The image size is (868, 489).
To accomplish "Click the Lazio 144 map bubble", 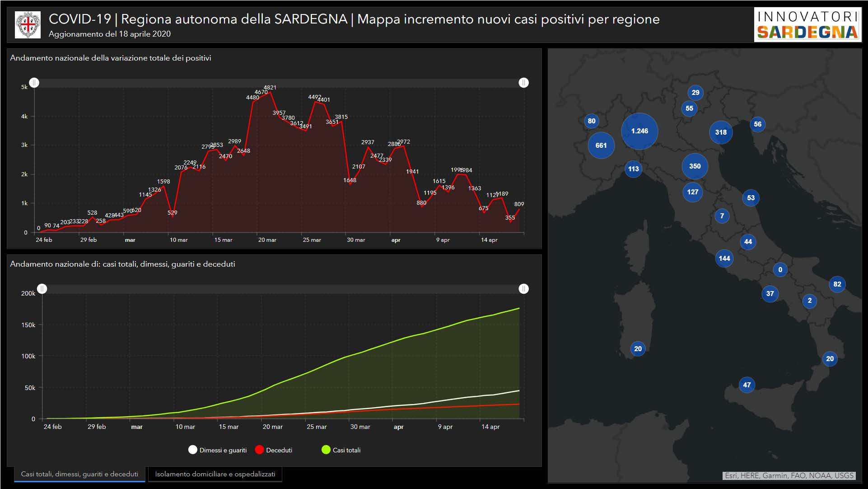I will coord(724,259).
